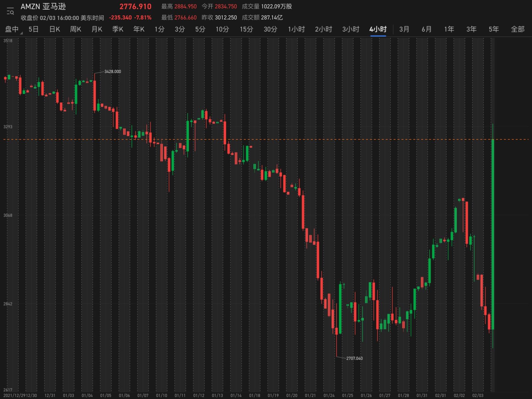Click the 2707.040 low price label
This screenshot has width=532, height=399.
[354, 358]
